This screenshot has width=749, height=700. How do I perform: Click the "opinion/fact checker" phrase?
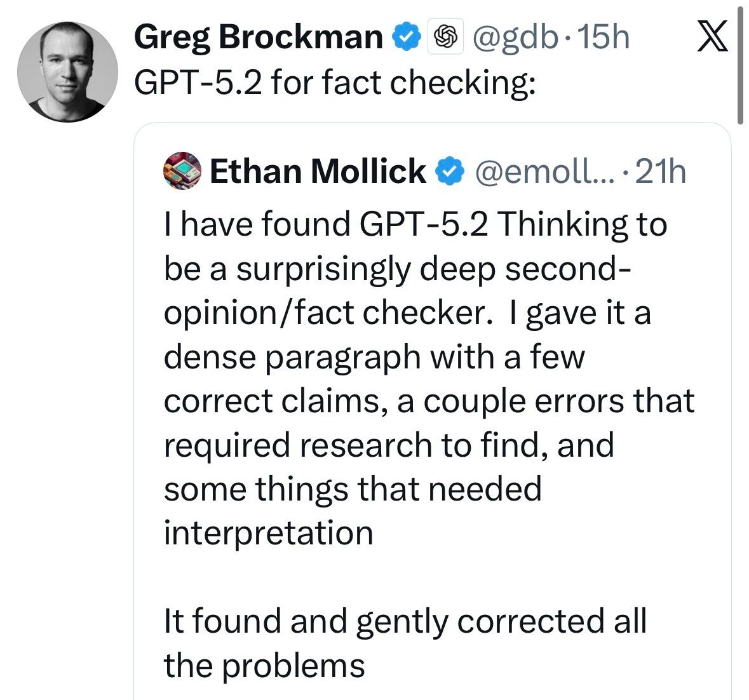pyautogui.click(x=323, y=313)
